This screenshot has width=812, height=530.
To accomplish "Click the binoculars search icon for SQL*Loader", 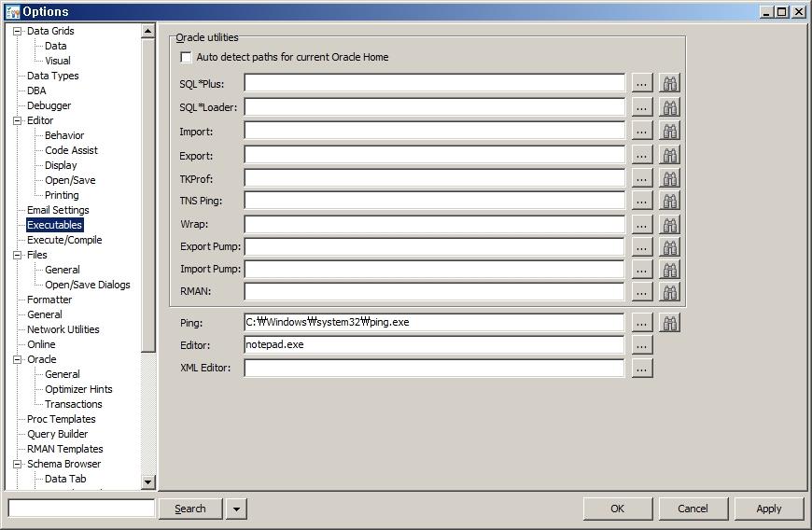I will (669, 107).
